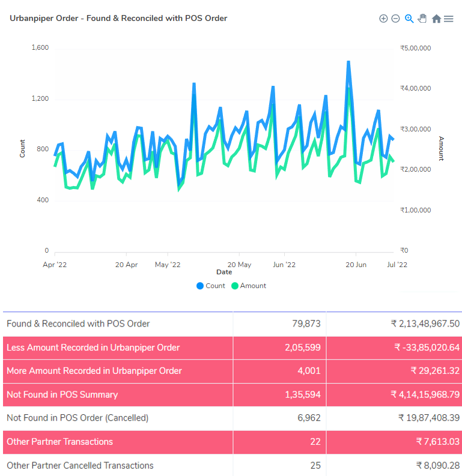
Task: Click amount ₹ 29,261.32
Action: point(435,371)
